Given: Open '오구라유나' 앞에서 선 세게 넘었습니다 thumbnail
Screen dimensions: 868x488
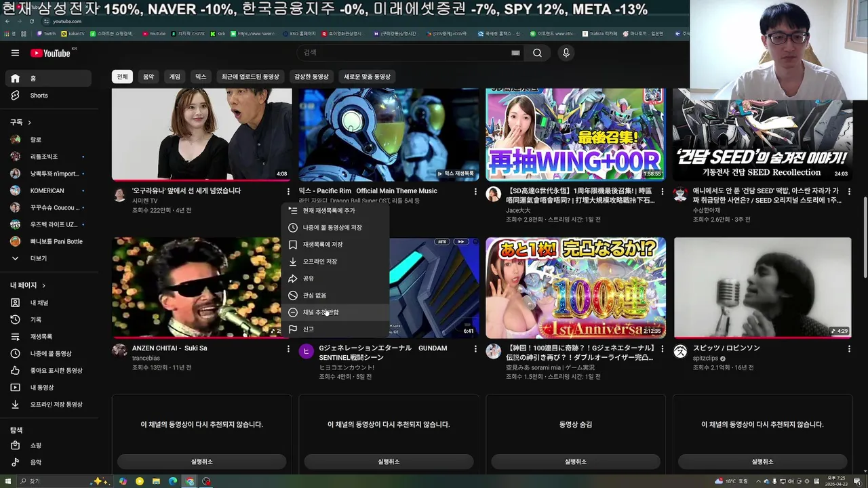Looking at the screenshot, I should tap(201, 134).
